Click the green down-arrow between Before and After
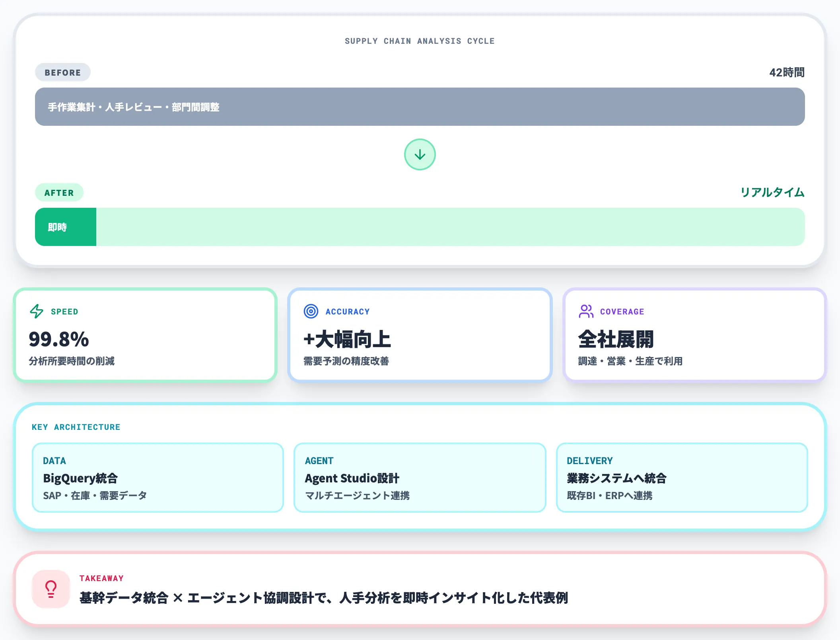 420,154
